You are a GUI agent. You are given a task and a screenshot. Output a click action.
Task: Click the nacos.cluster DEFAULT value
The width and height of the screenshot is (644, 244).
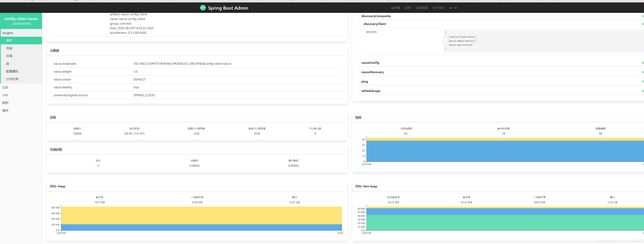(x=139, y=79)
